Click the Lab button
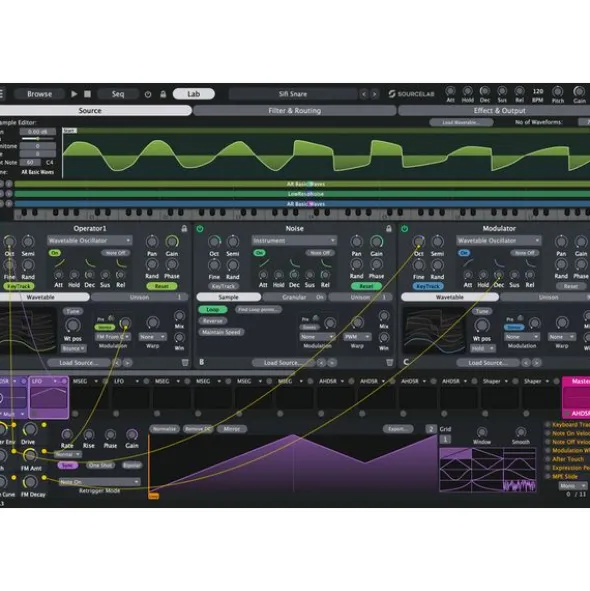 point(193,94)
